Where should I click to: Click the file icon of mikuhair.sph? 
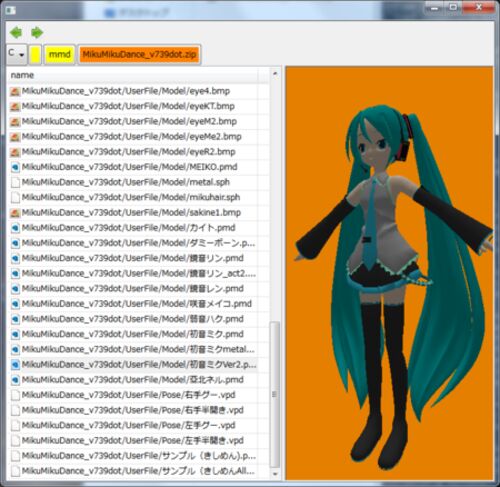coord(15,198)
